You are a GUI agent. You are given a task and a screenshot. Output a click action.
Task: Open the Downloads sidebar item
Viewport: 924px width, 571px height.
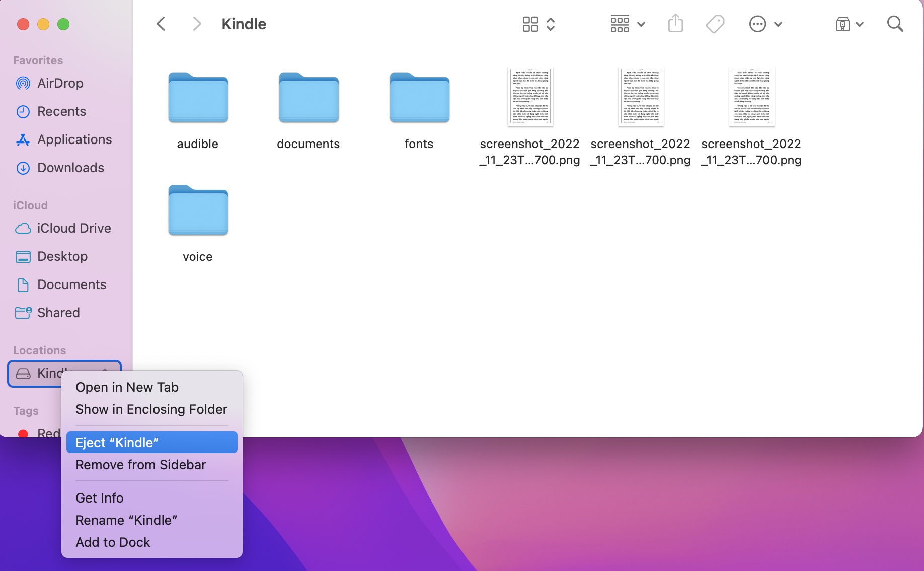tap(70, 168)
